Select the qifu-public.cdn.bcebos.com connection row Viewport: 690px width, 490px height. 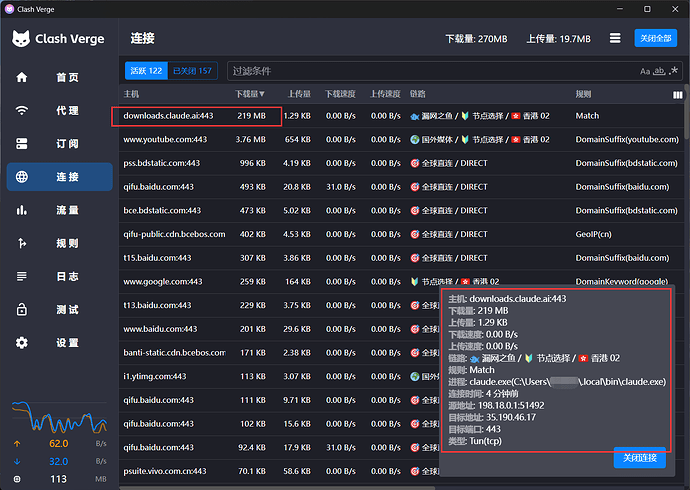click(401, 234)
